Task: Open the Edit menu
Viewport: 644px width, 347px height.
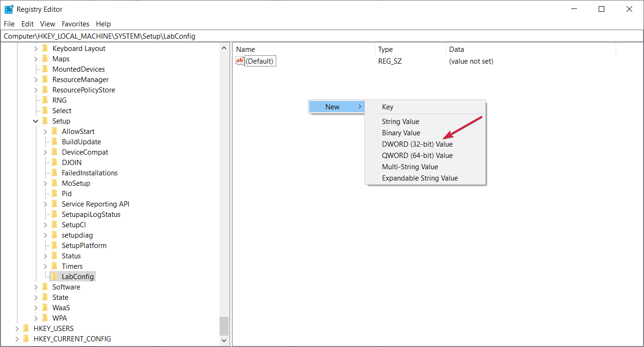Action: click(x=27, y=24)
